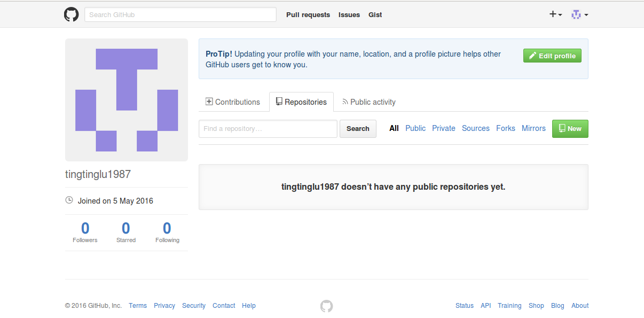The image size is (644, 318).
Task: Open the Blog footer link
Action: (x=557, y=306)
